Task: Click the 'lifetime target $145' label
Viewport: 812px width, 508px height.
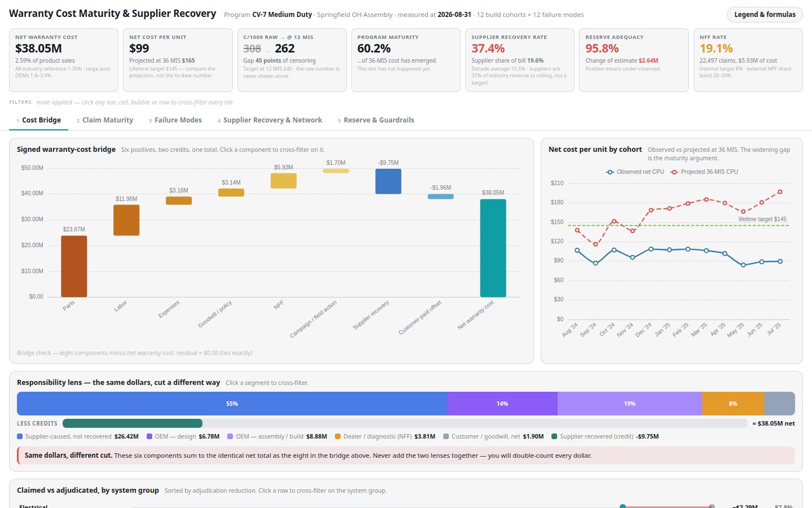Action: pos(762,219)
